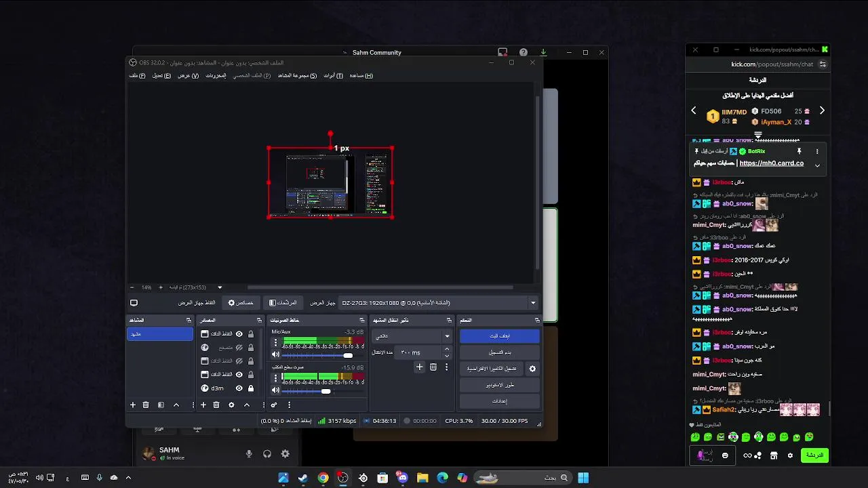Open source Filters button in properties bar
The image size is (868, 488).
tap(283, 303)
